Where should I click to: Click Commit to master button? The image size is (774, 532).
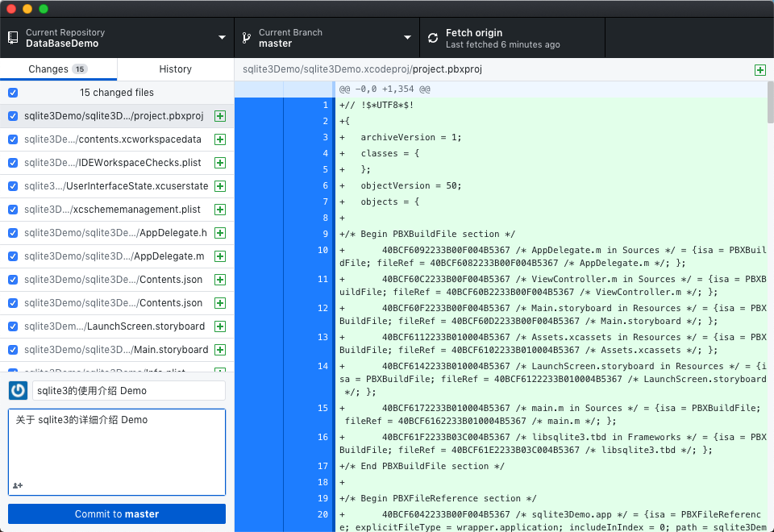tap(117, 513)
